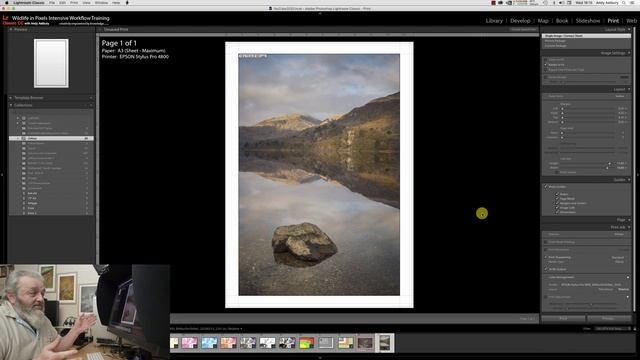Expand the Template Browser panel

click(11, 98)
